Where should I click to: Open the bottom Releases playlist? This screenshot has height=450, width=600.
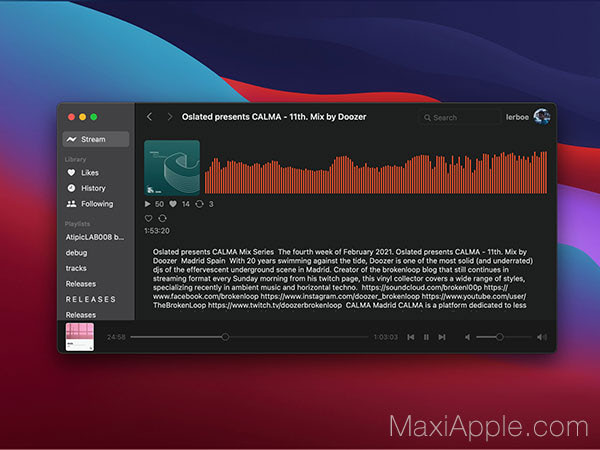click(x=80, y=315)
